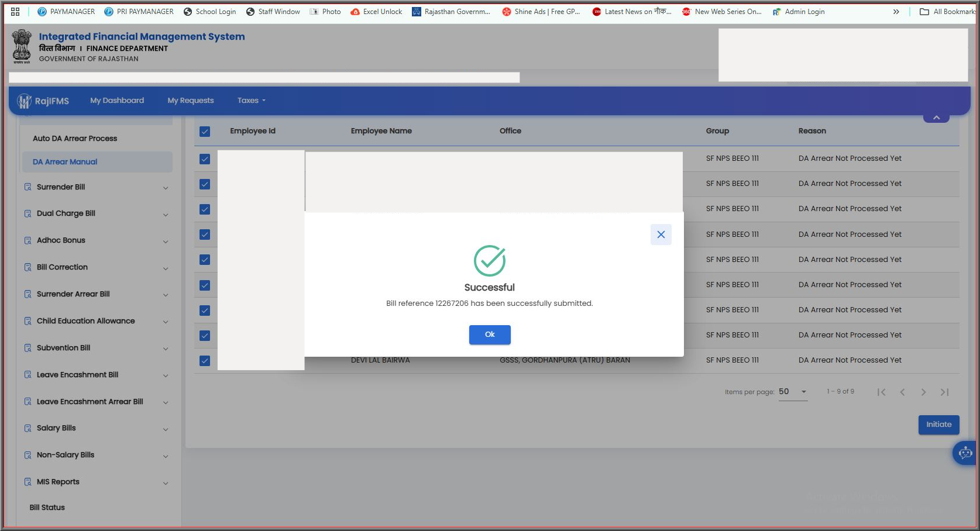The width and height of the screenshot is (980, 531).
Task: Open Bill Status link
Action: [x=47, y=508]
